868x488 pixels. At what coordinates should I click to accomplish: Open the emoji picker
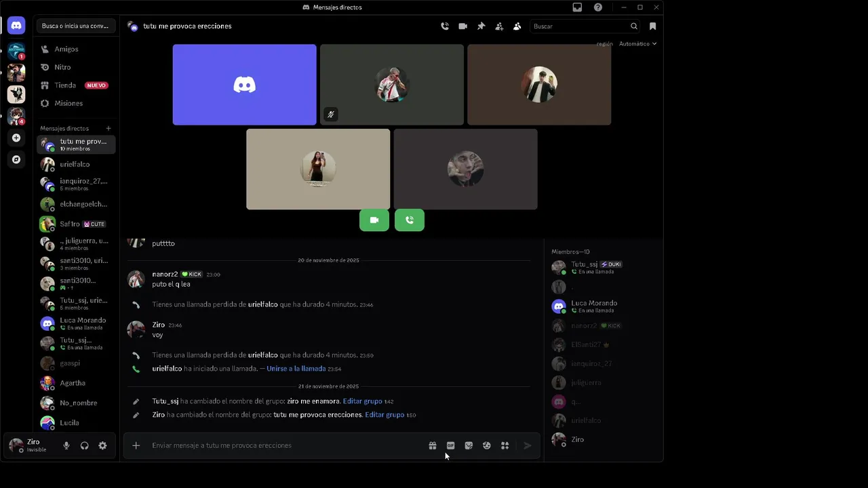click(x=487, y=446)
